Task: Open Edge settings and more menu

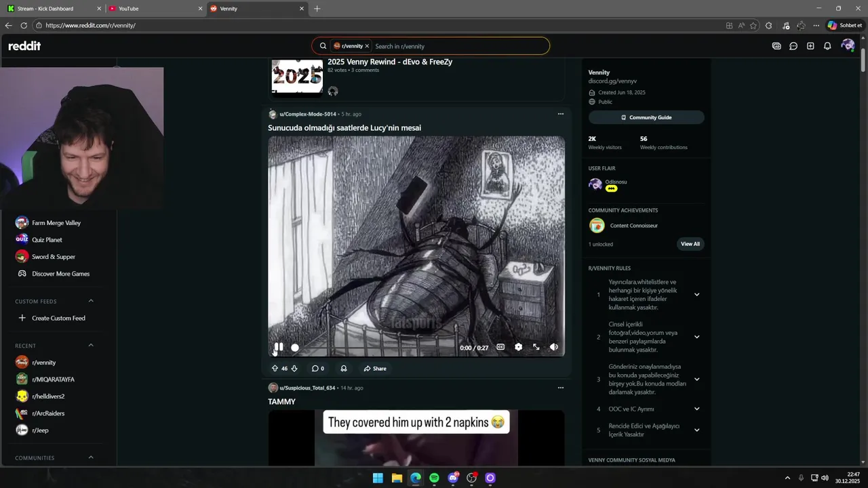Action: (x=816, y=26)
